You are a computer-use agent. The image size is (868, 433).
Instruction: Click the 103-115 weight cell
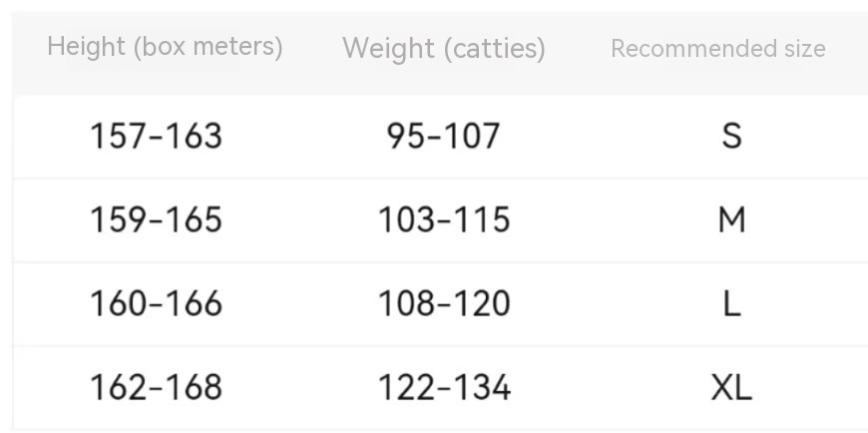(x=444, y=219)
